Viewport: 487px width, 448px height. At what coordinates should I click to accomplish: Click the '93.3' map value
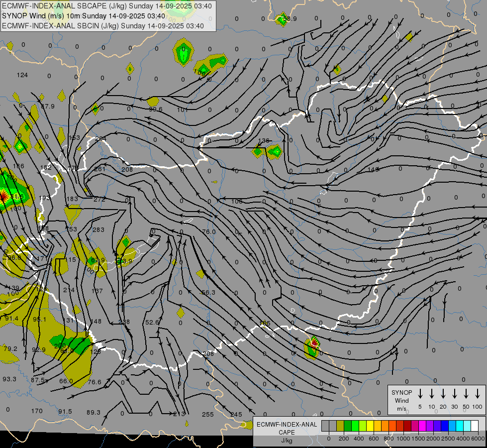point(9,379)
